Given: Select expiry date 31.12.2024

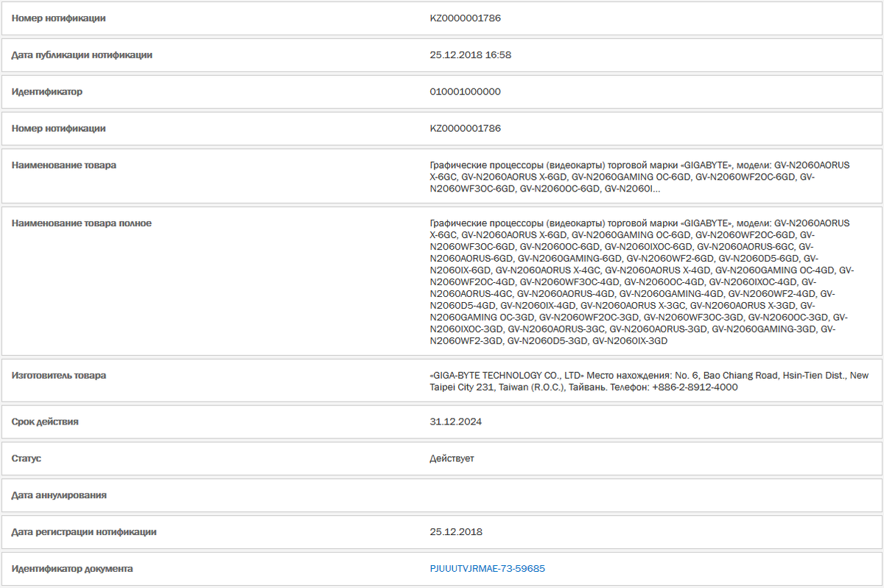Looking at the screenshot, I should (456, 422).
